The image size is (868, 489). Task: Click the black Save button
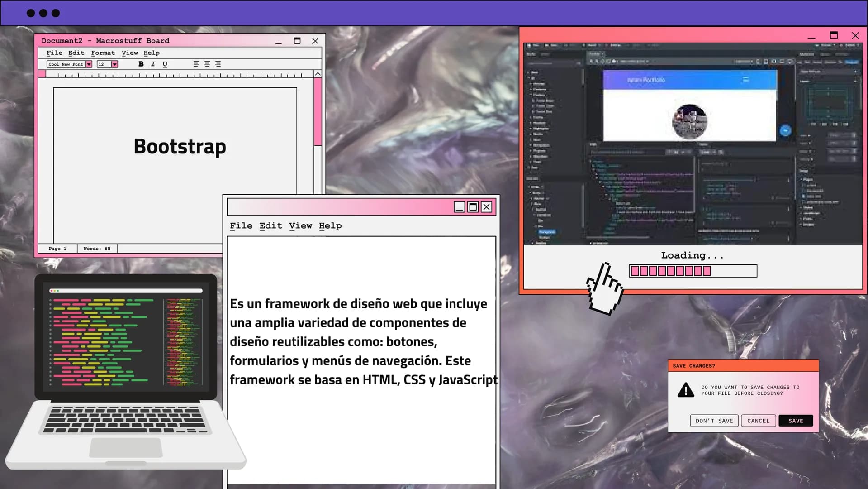pyautogui.click(x=796, y=421)
